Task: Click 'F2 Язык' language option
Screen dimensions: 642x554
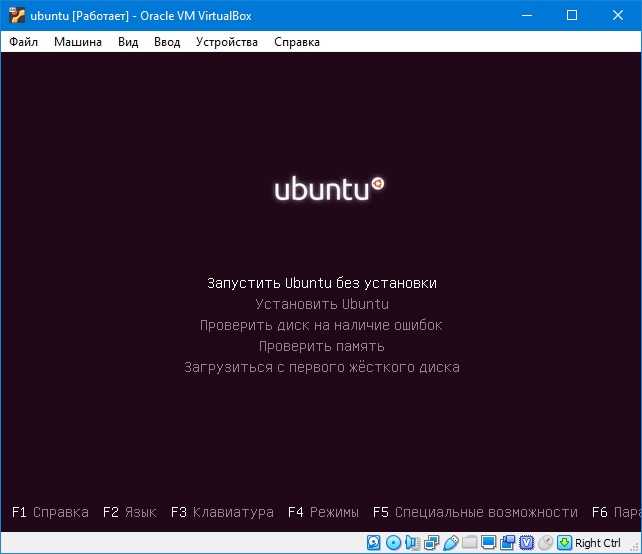Action: pos(130,512)
